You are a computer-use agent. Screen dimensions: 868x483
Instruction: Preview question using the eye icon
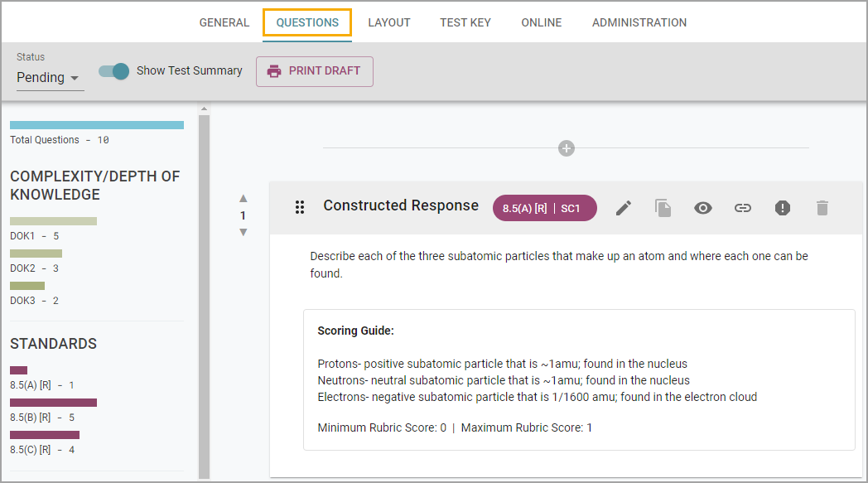(x=703, y=208)
